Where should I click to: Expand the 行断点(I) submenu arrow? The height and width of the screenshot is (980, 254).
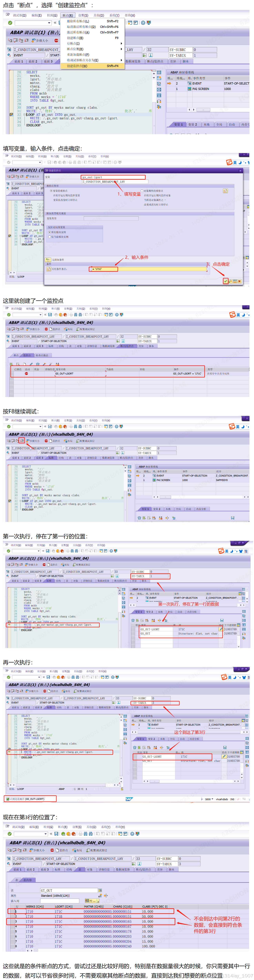pyautogui.click(x=121, y=44)
